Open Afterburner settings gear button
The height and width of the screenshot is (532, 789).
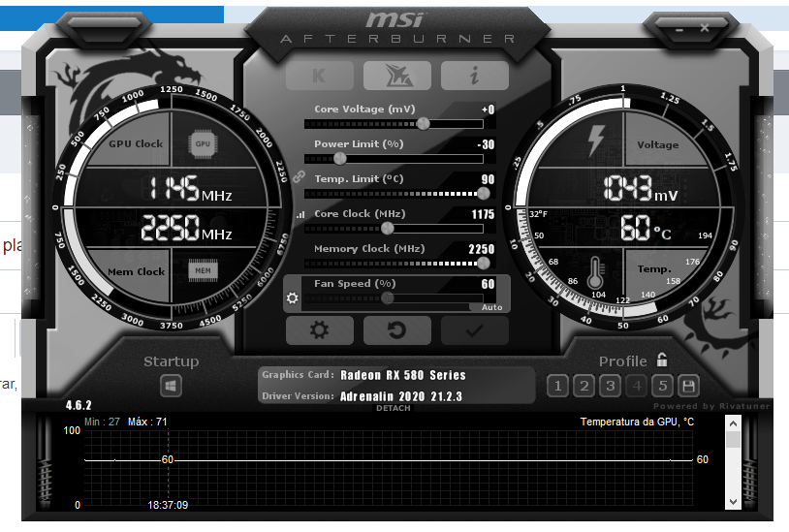(320, 330)
